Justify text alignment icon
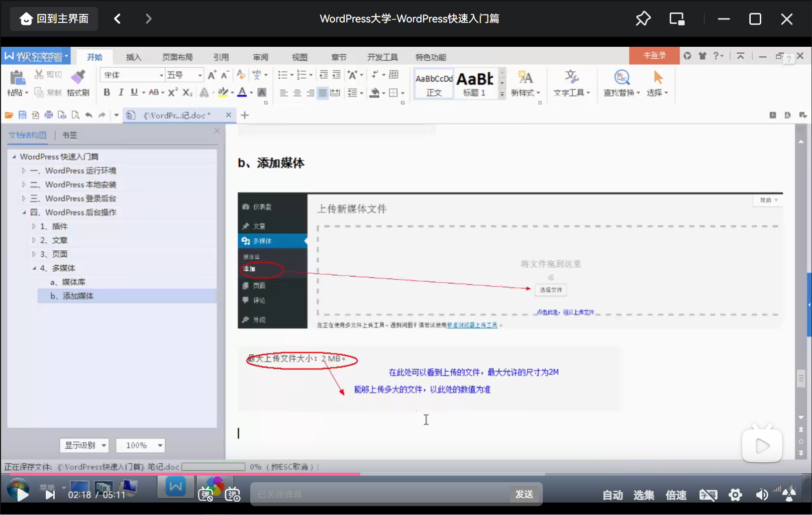The image size is (812, 515). tap(323, 93)
